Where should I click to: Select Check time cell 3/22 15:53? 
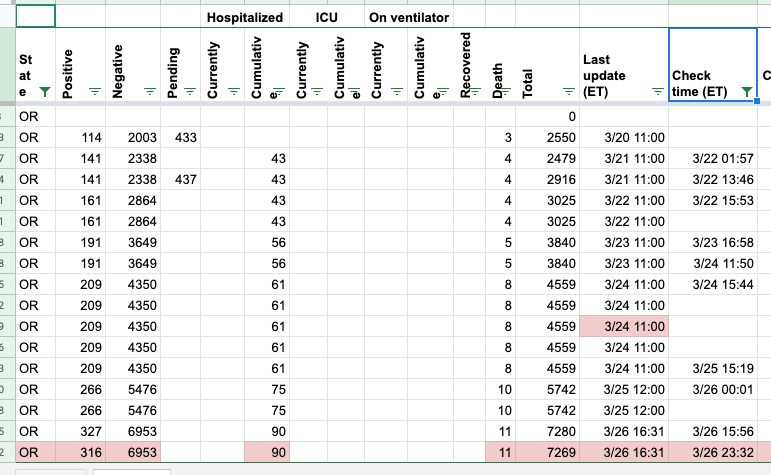(x=713, y=201)
